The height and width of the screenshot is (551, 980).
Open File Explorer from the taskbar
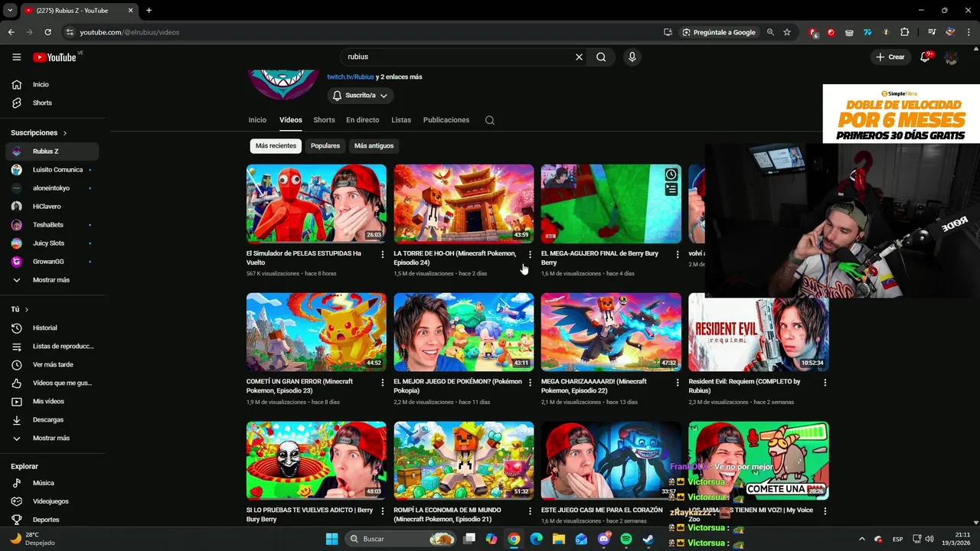click(559, 539)
